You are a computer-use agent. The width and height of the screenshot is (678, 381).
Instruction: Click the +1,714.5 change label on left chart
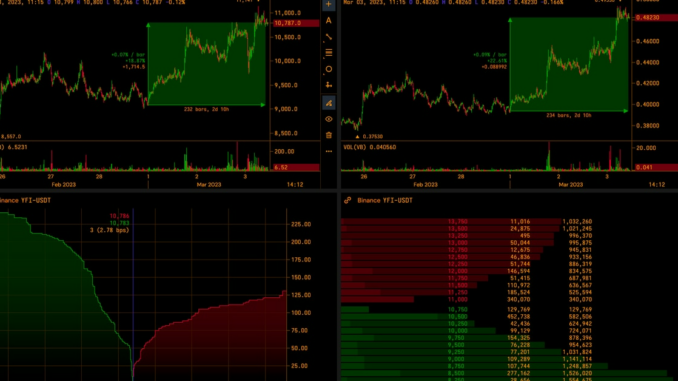134,67
